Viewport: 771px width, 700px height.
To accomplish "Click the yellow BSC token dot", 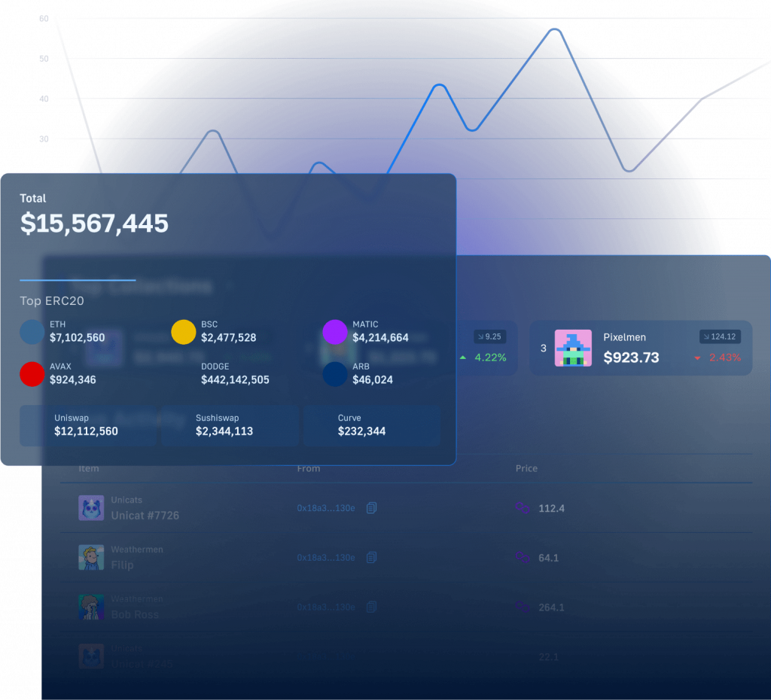I will click(184, 332).
